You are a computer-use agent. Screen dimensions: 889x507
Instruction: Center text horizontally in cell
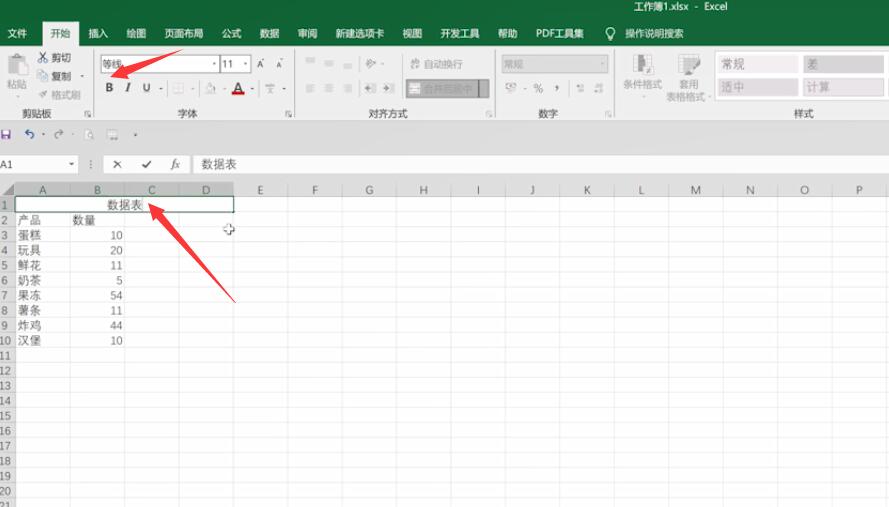[x=329, y=88]
